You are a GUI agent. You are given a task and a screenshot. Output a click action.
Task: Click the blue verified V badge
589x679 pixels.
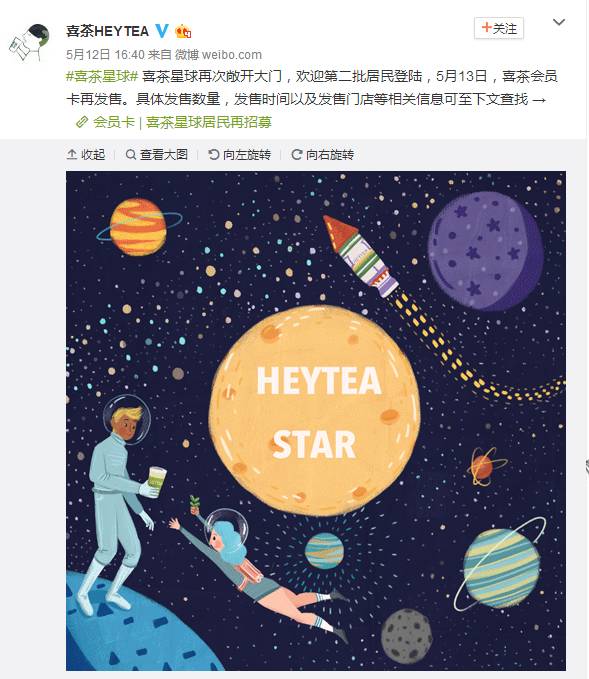pos(162,31)
